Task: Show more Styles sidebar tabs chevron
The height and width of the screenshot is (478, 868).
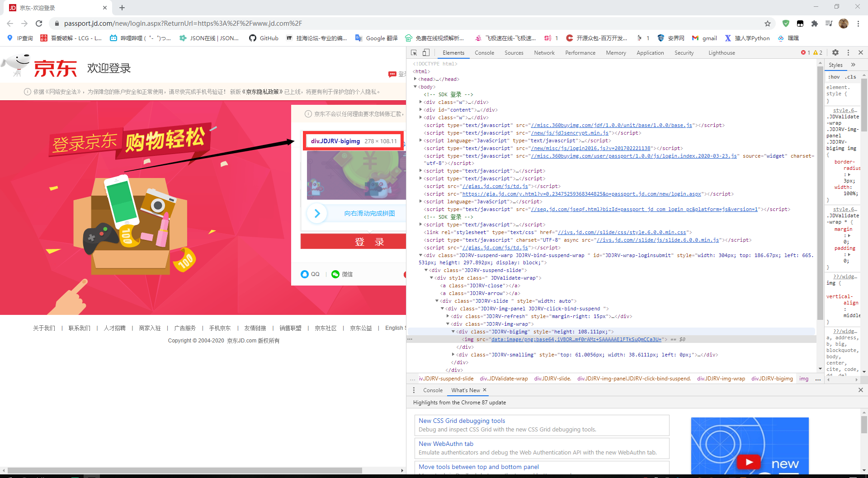Action: coord(853,65)
